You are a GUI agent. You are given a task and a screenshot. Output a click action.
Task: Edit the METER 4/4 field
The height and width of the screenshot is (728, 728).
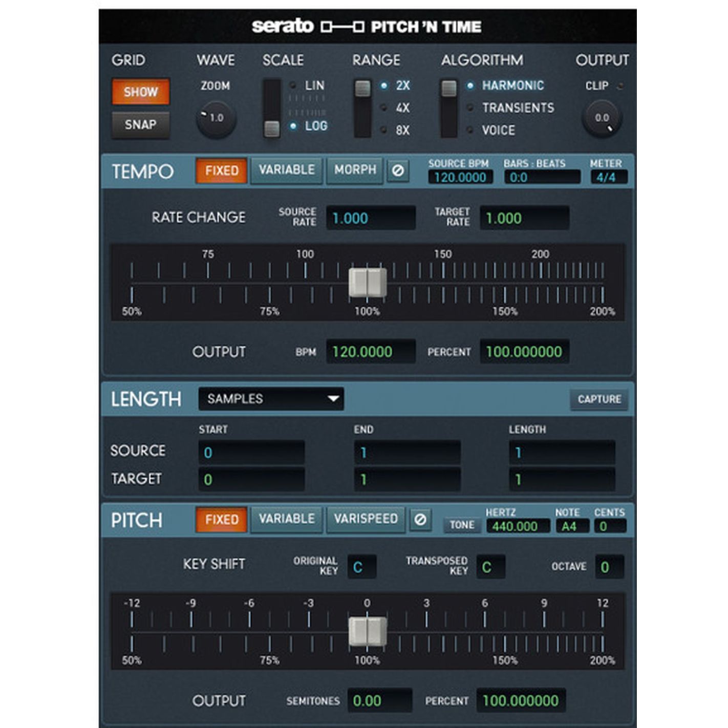[609, 177]
